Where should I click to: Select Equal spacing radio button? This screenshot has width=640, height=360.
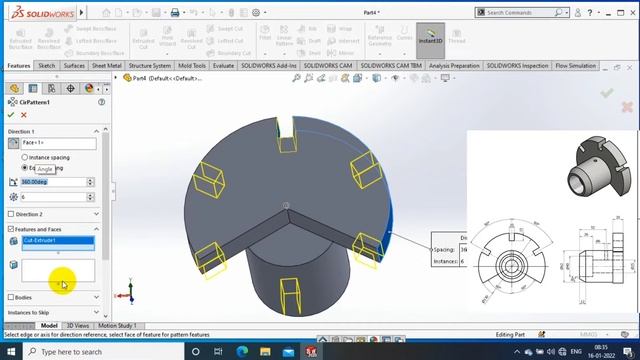[x=24, y=168]
